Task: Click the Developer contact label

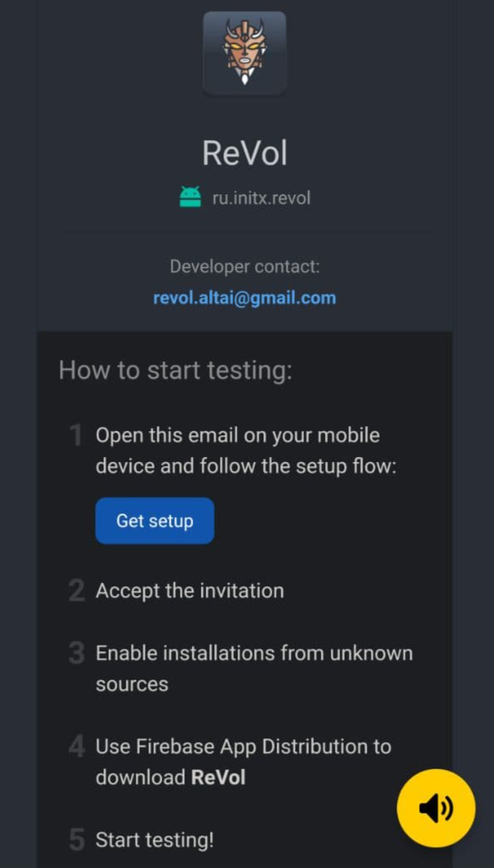Action: coord(245,266)
